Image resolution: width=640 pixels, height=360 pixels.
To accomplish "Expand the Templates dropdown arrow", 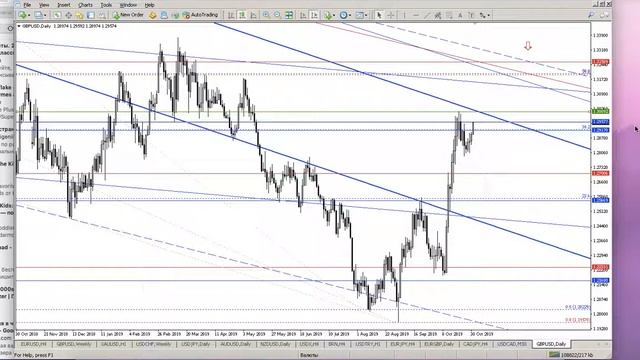I will pos(366,15).
